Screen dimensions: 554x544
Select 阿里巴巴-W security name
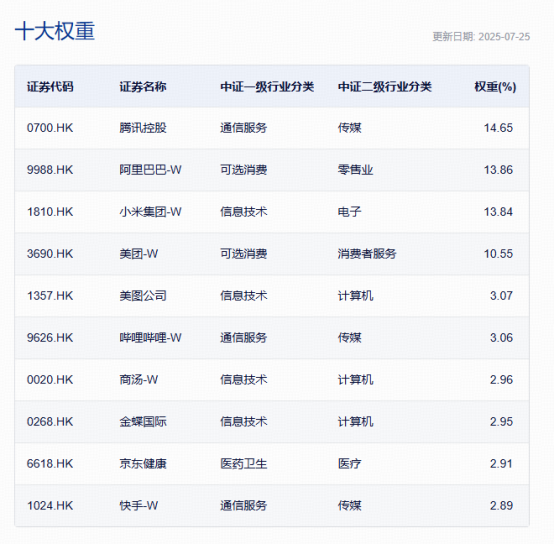[151, 170]
